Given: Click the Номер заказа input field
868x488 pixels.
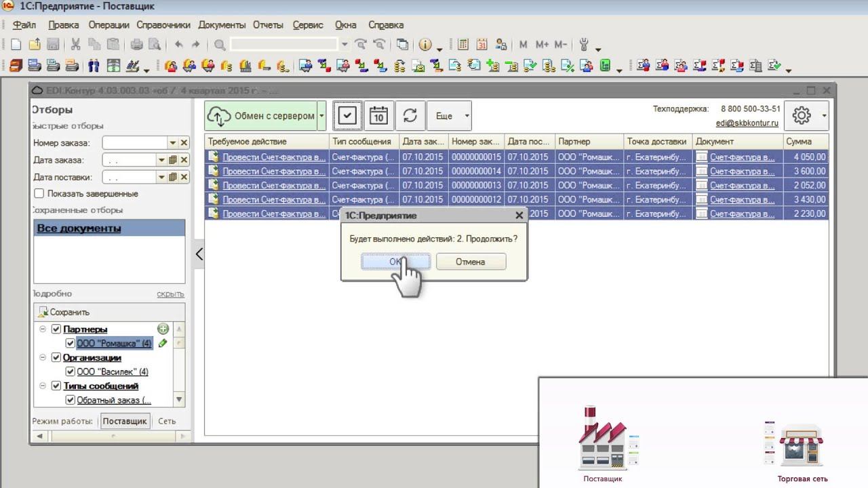Looking at the screenshot, I should point(135,143).
